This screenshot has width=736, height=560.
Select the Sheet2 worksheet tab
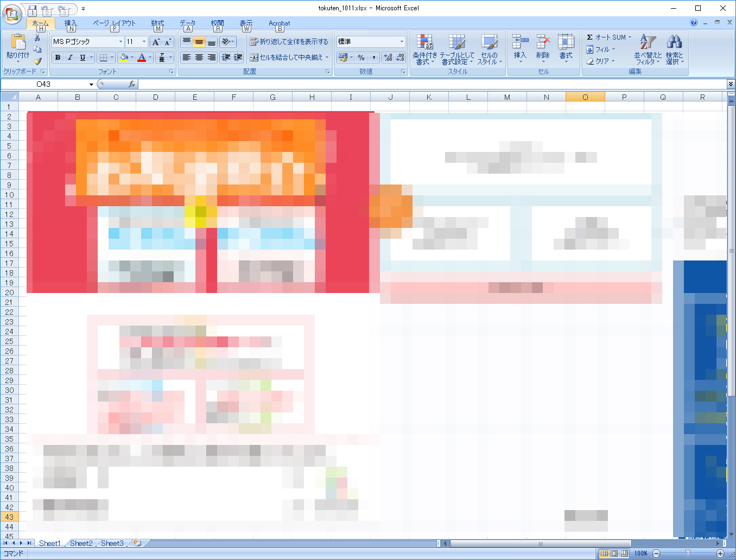[x=80, y=543]
